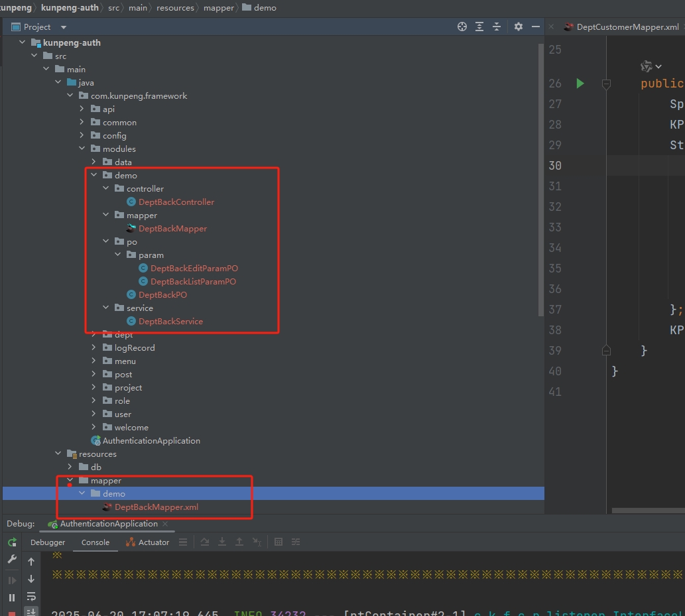Switch to the Debugger tab
This screenshot has height=616, width=685.
pyautogui.click(x=48, y=542)
